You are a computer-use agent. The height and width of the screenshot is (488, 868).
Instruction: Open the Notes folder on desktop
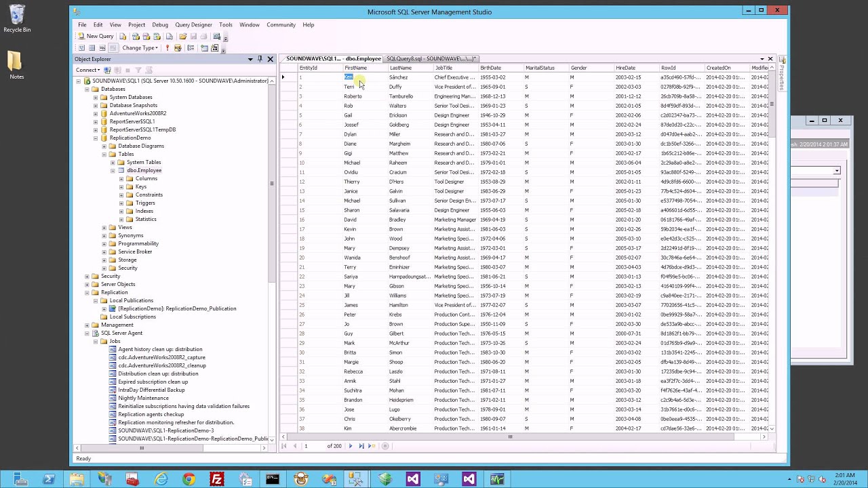pyautogui.click(x=16, y=66)
